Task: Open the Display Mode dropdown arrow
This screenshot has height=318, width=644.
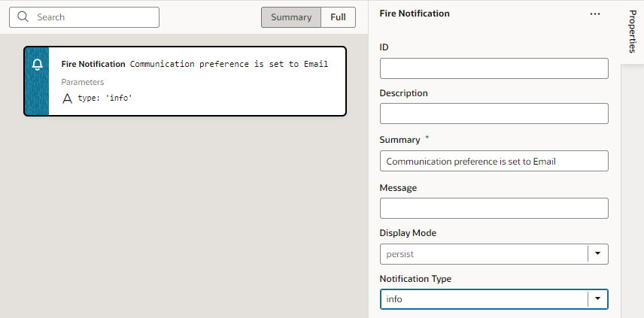Action: (598, 254)
